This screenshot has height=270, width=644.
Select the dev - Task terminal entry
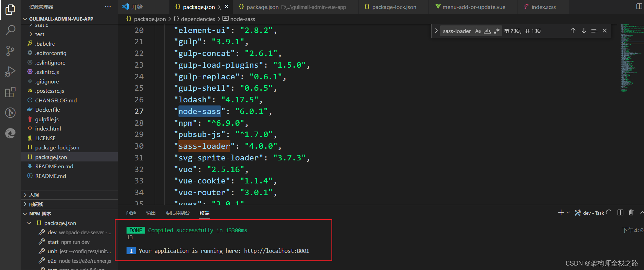593,213
